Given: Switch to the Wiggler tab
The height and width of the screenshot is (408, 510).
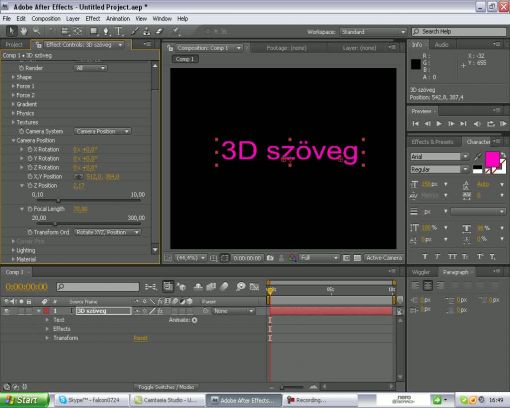Looking at the screenshot, I should click(x=421, y=272).
